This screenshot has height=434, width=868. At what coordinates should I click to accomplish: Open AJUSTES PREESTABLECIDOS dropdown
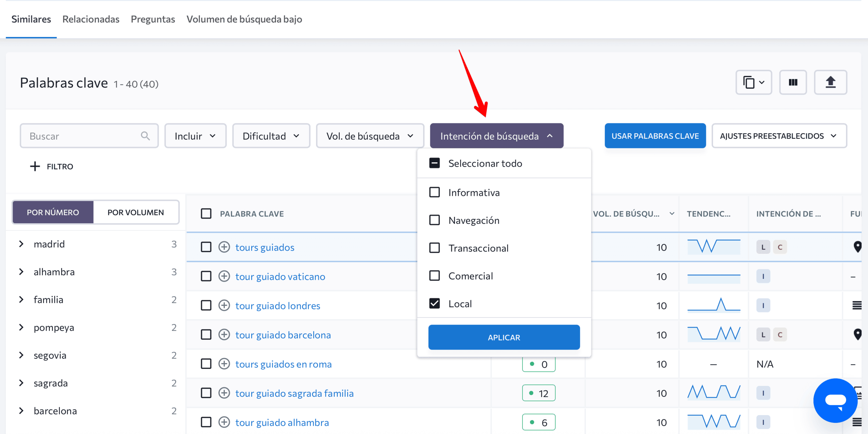[779, 136]
